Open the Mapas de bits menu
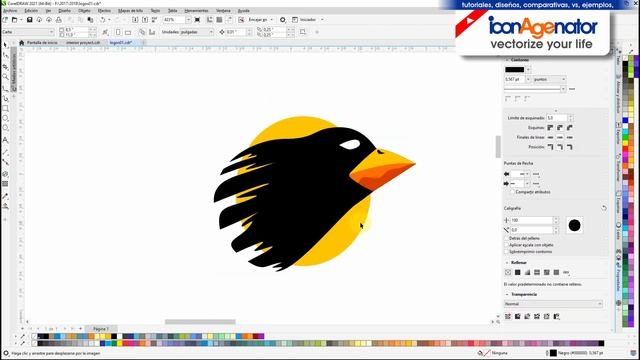640x360 pixels. point(130,11)
